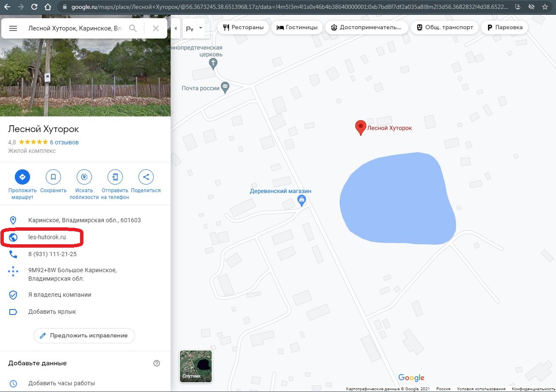Click the shield owner verification icon
The height and width of the screenshot is (392, 556).
[13, 295]
